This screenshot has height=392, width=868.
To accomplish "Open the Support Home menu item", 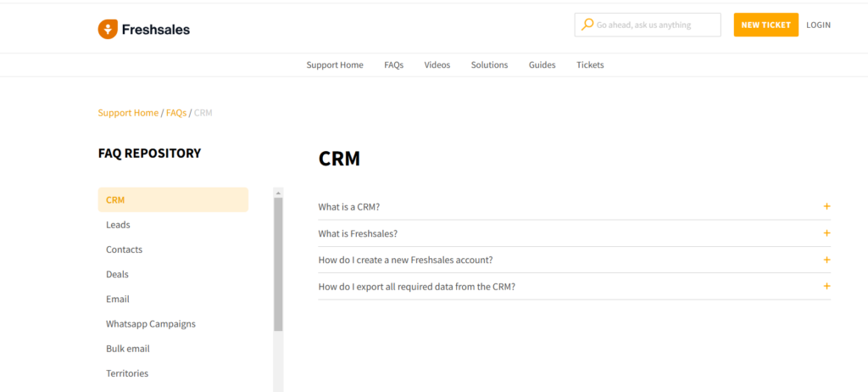I will tap(335, 65).
